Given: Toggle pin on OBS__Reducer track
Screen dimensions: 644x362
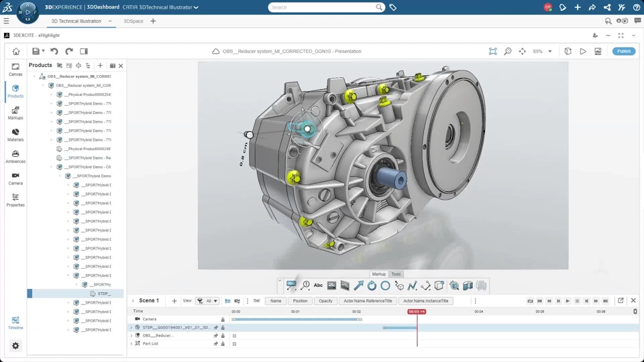Looking at the screenshot, I should [x=215, y=336].
